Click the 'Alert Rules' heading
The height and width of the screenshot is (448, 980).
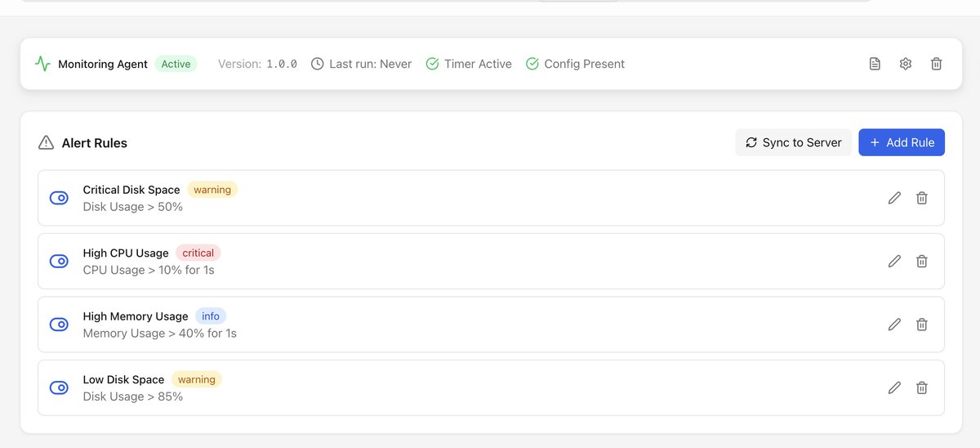click(95, 143)
